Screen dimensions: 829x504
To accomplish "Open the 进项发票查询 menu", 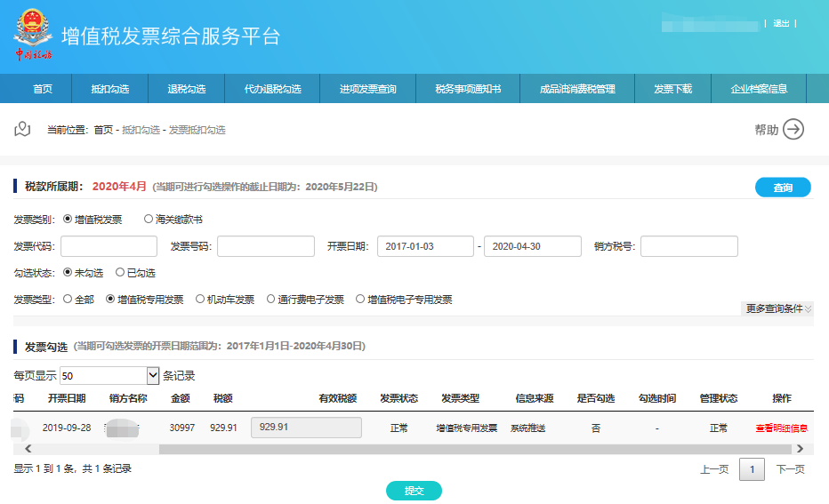I will [x=368, y=89].
